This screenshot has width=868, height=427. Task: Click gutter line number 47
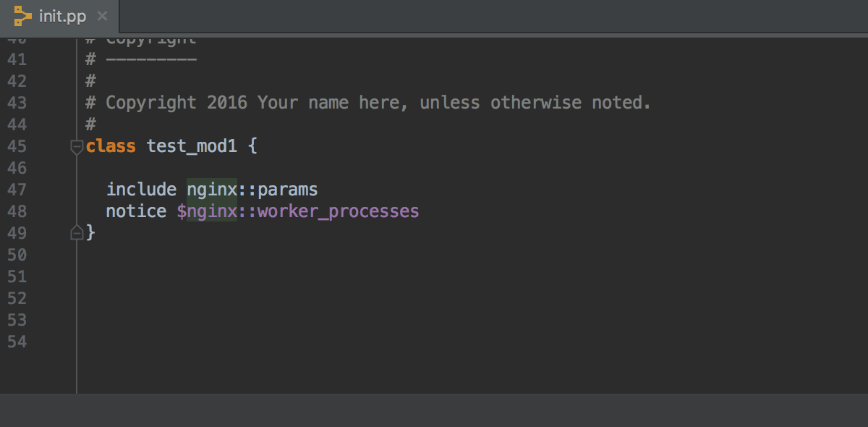tap(17, 190)
